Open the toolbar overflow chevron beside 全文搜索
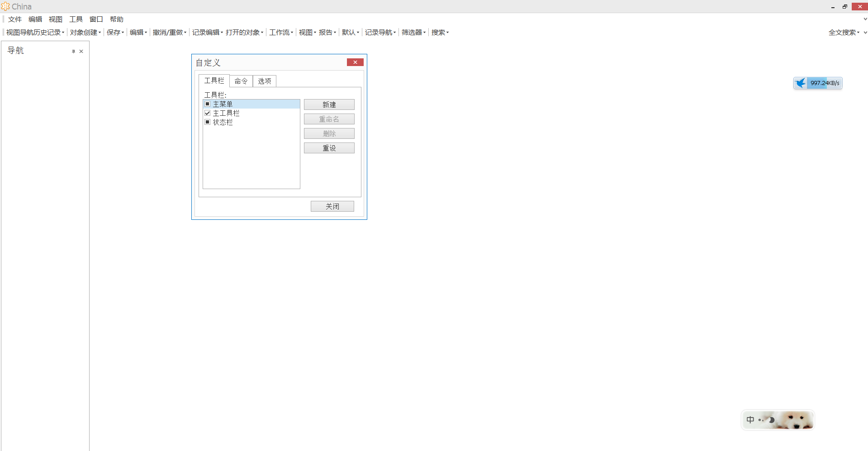868x451 pixels. 865,33
